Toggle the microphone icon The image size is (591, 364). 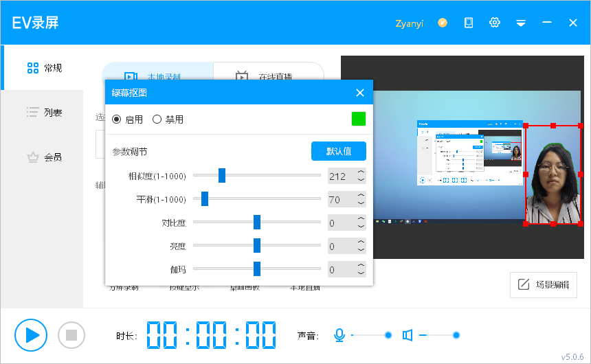point(339,335)
